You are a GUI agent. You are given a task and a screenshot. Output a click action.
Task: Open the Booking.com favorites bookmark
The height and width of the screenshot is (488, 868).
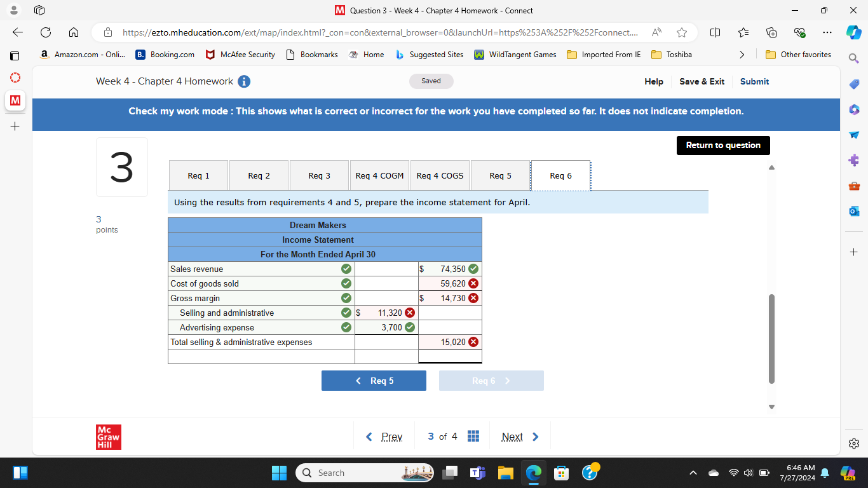click(x=165, y=55)
